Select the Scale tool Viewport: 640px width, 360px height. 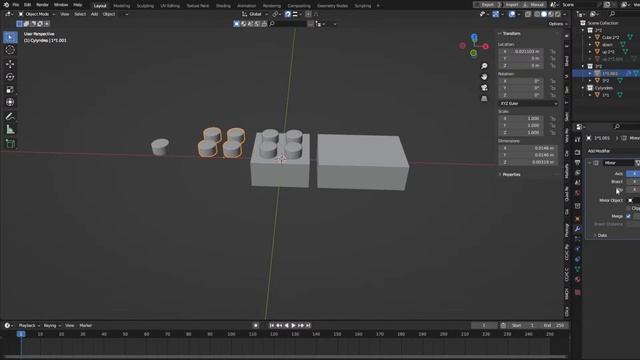tap(10, 89)
